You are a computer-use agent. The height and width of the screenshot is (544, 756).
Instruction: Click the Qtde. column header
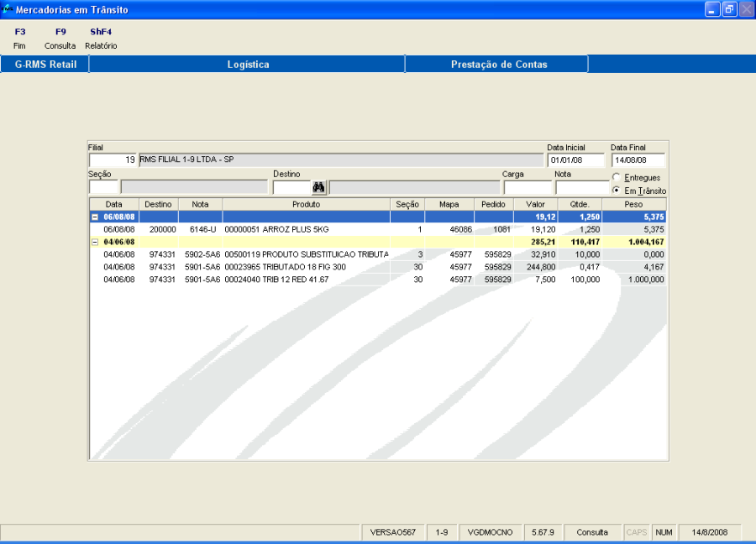click(580, 204)
